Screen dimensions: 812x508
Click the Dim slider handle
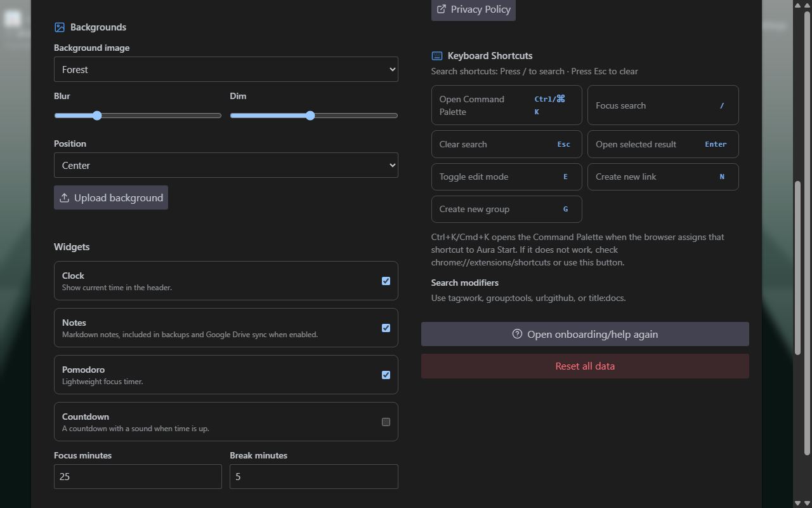[310, 116]
